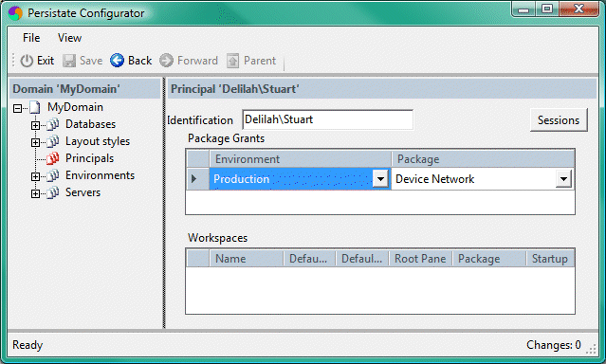Click the Save floppy disk icon

[69, 61]
